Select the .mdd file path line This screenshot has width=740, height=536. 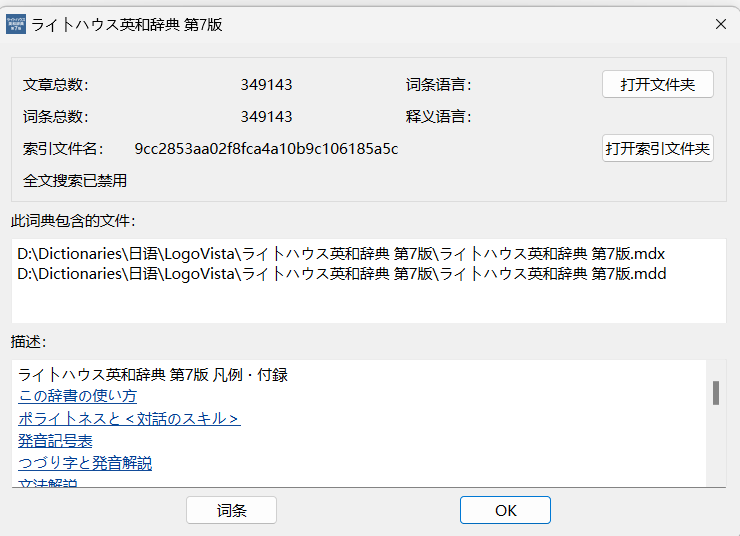(342, 274)
